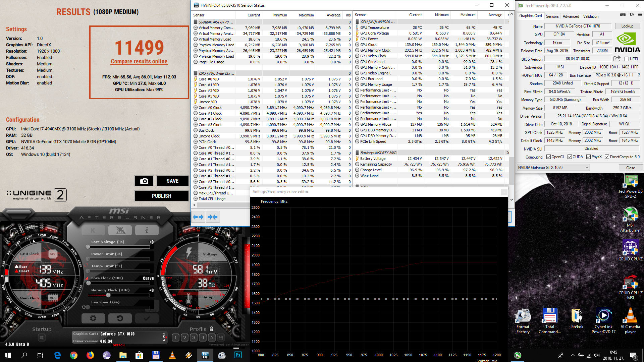Click the SAVE button in Unigine results
644x362 pixels.
coord(172,181)
